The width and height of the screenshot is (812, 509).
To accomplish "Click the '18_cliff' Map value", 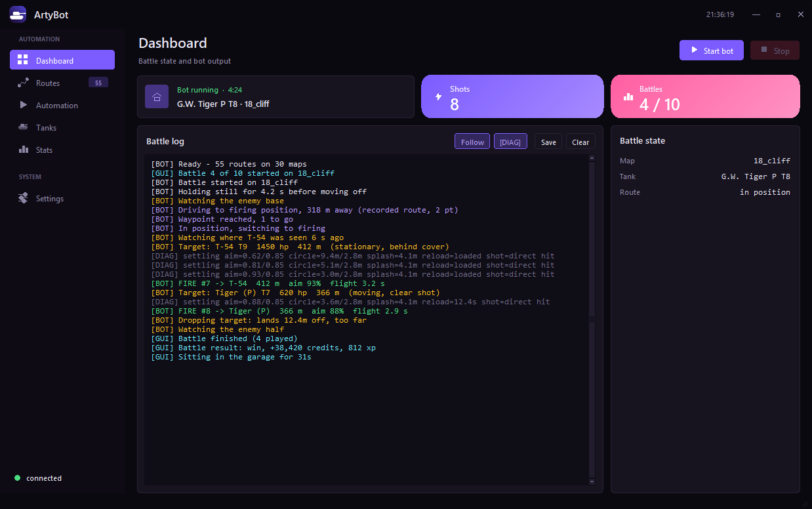I will [x=772, y=161].
